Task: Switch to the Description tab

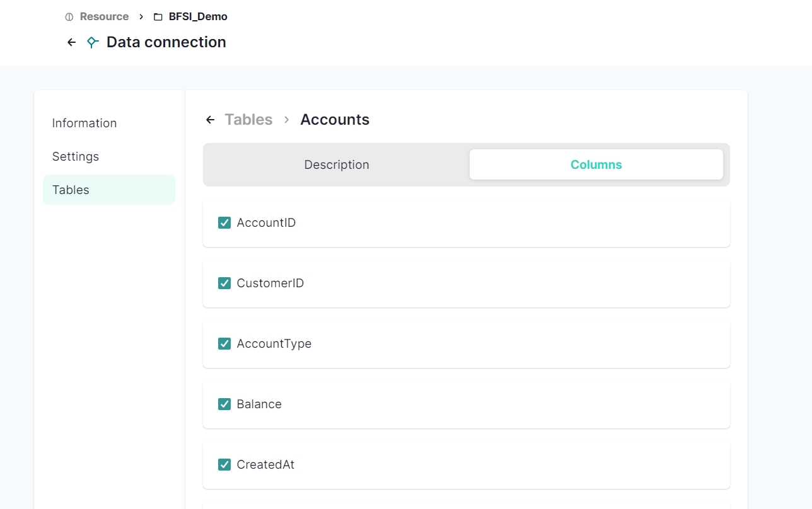Action: point(337,164)
